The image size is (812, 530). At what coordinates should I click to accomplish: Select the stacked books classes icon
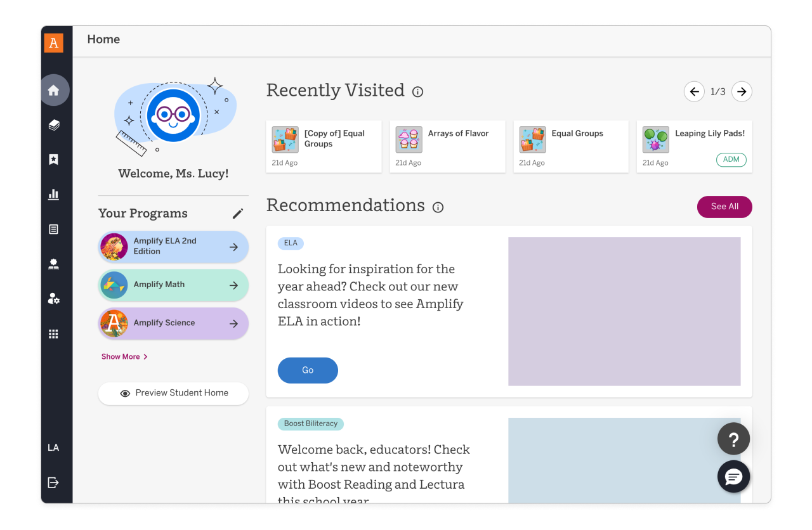click(x=55, y=124)
